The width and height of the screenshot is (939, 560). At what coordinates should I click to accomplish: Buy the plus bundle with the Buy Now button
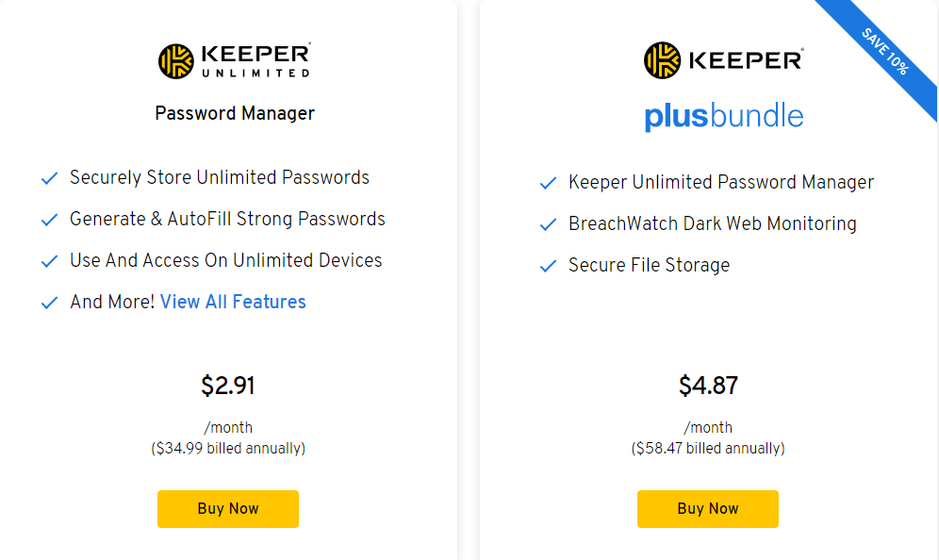tap(708, 509)
